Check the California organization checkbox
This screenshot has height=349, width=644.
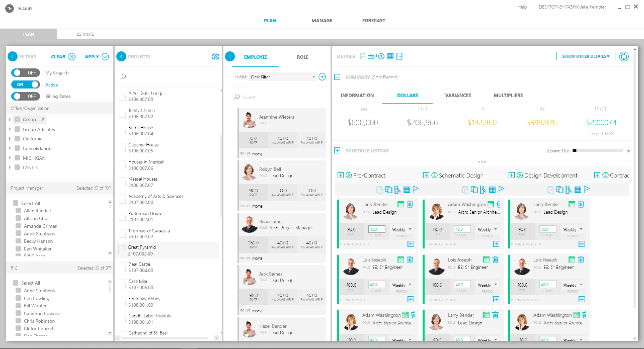click(18, 139)
